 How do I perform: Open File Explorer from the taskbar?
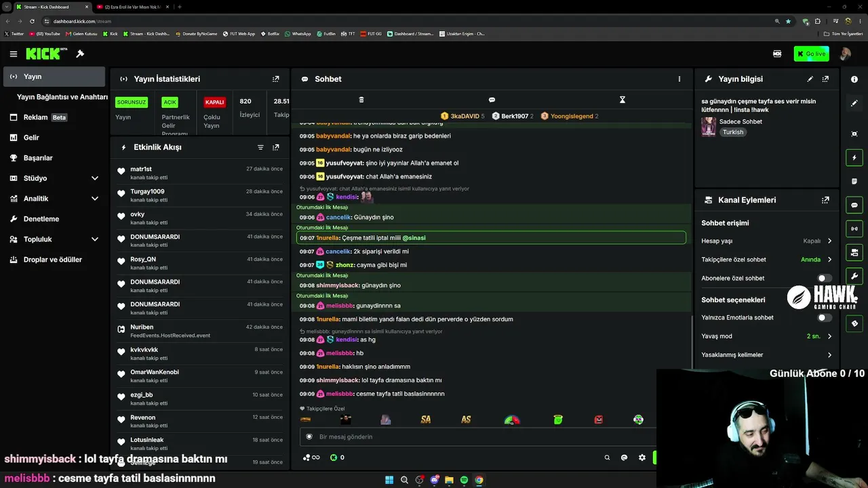(449, 480)
